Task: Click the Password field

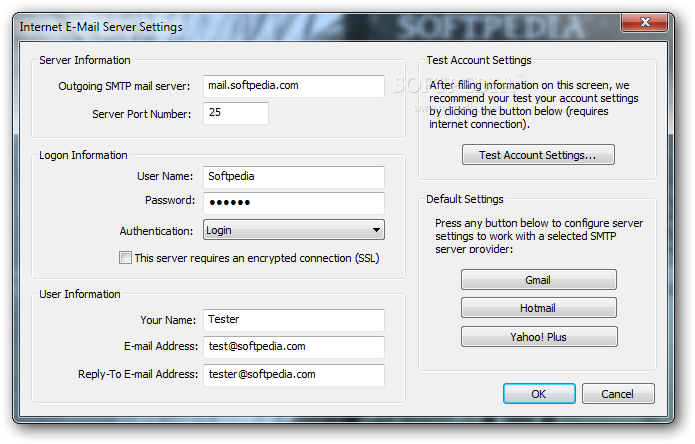Action: pyautogui.click(x=293, y=203)
